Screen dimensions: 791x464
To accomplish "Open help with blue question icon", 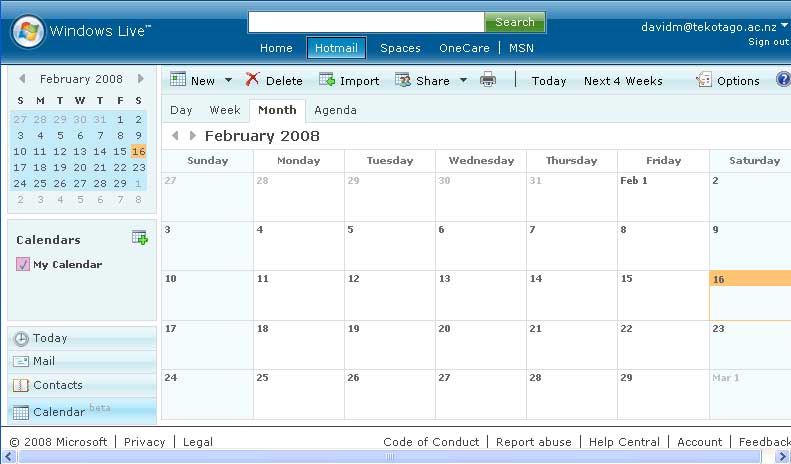I will (783, 79).
